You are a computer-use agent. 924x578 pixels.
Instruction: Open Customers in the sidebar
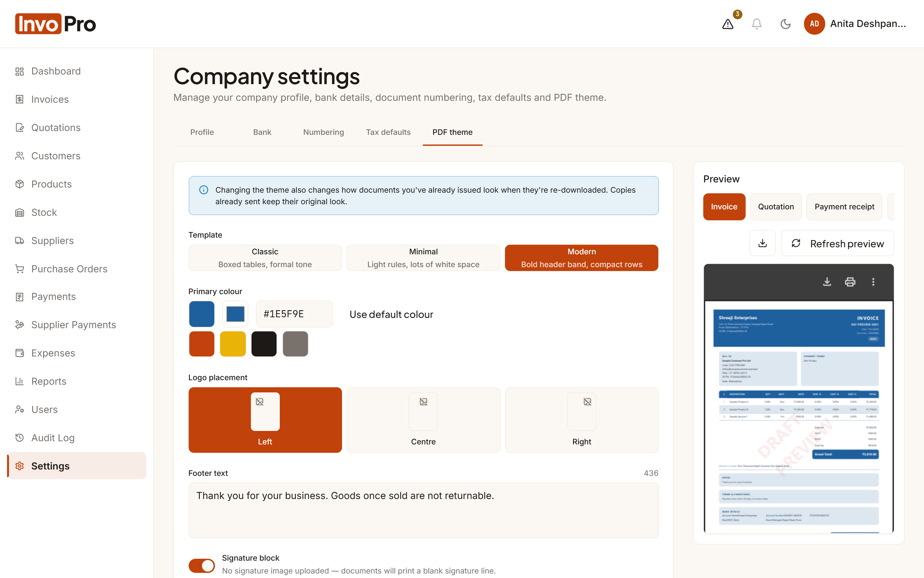77,156
